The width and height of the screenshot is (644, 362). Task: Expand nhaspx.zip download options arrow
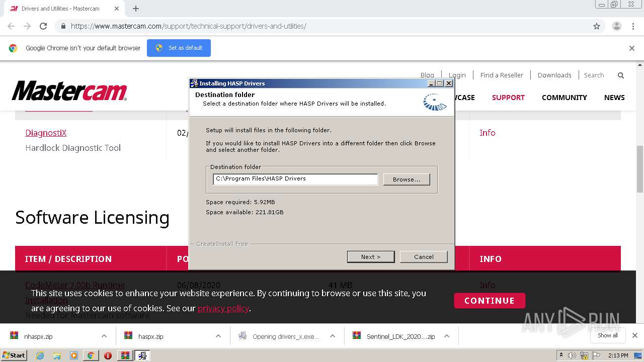click(x=104, y=336)
